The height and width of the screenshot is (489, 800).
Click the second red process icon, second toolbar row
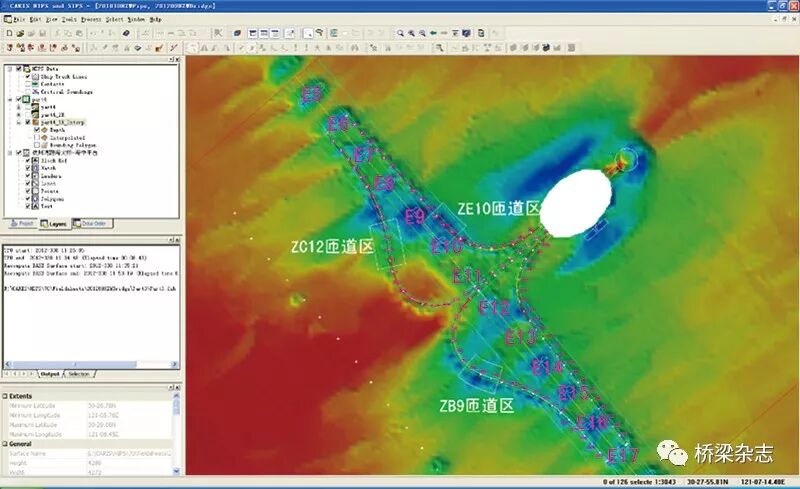pyautogui.click(x=20, y=48)
